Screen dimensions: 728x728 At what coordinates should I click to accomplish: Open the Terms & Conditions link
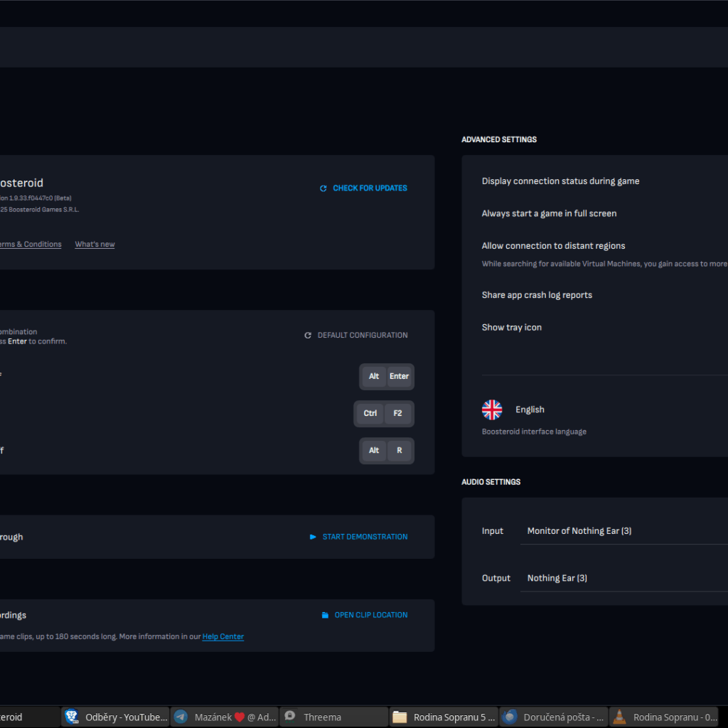tap(30, 245)
